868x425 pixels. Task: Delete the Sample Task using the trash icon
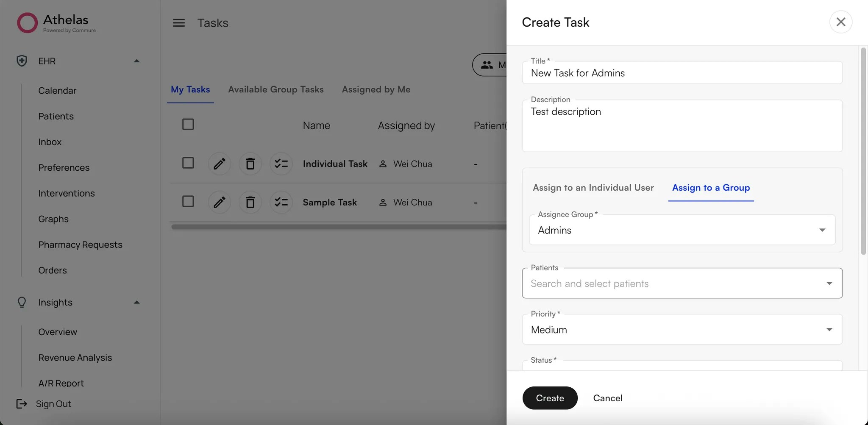click(250, 202)
